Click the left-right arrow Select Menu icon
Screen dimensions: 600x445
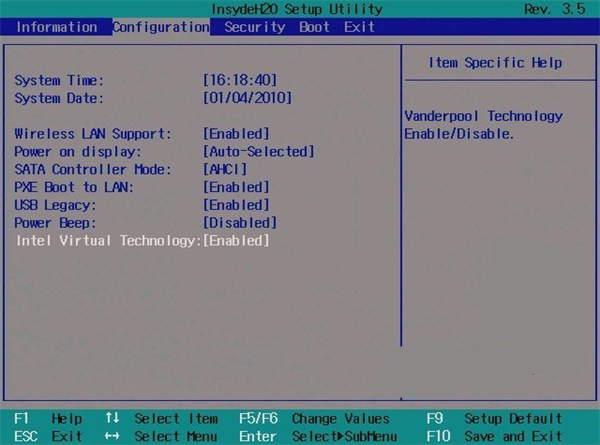click(113, 436)
